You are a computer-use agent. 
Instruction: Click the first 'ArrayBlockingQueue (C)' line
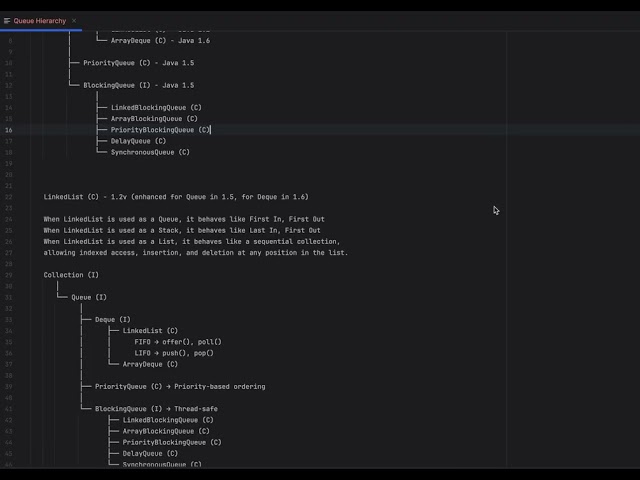tap(154, 119)
